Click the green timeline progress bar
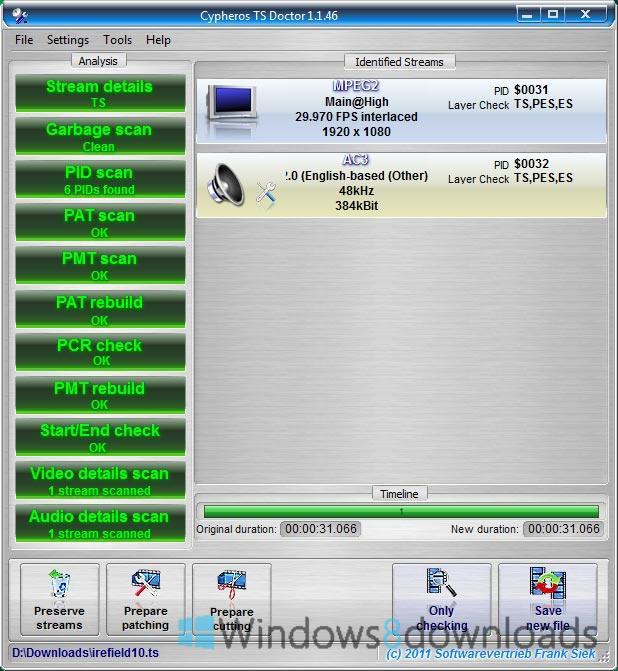The image size is (618, 671). [x=401, y=511]
